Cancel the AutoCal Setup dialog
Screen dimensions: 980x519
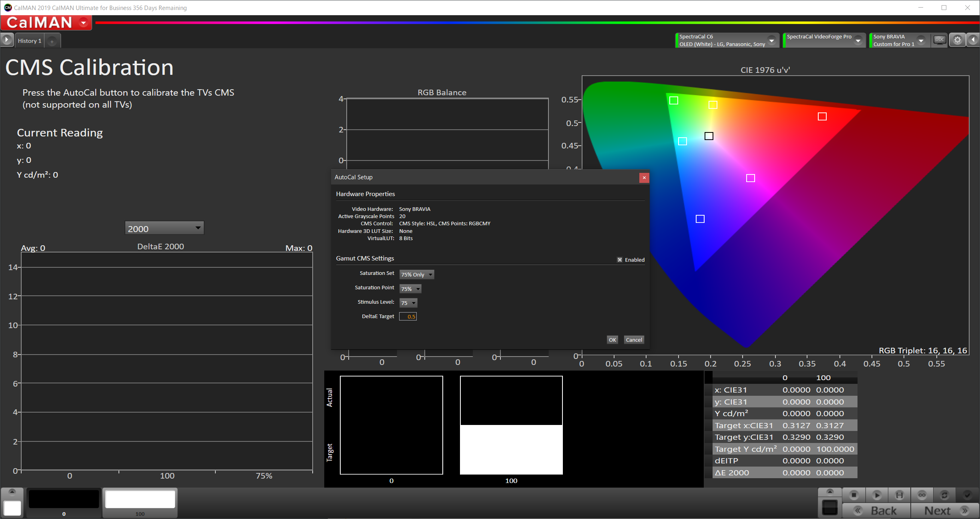[x=634, y=340]
